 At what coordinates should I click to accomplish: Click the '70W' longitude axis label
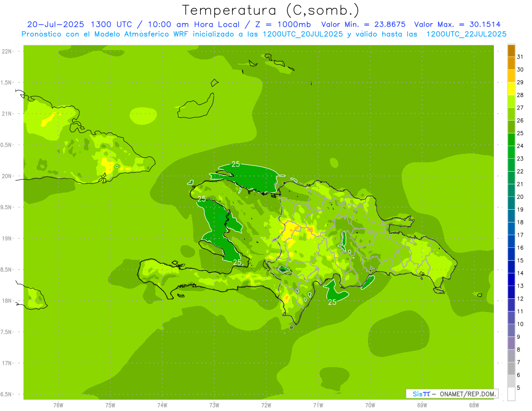click(x=370, y=405)
